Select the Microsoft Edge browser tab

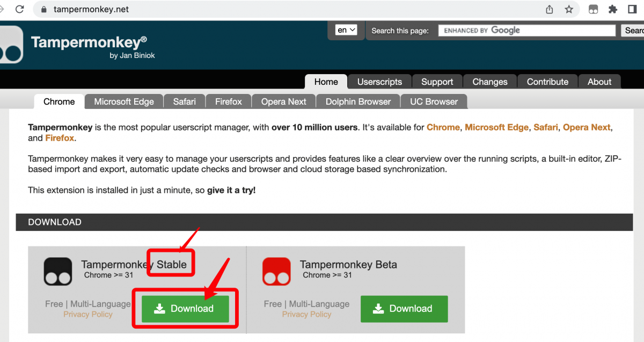[123, 101]
